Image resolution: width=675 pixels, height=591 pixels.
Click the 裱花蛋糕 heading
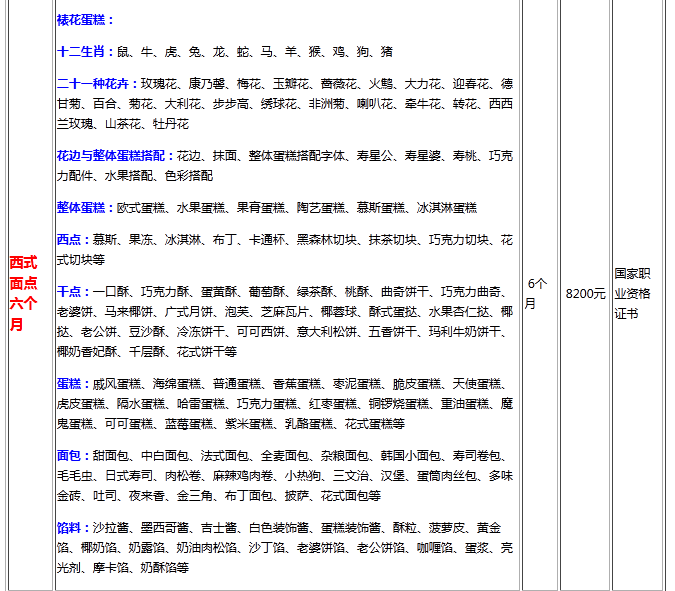point(84,19)
